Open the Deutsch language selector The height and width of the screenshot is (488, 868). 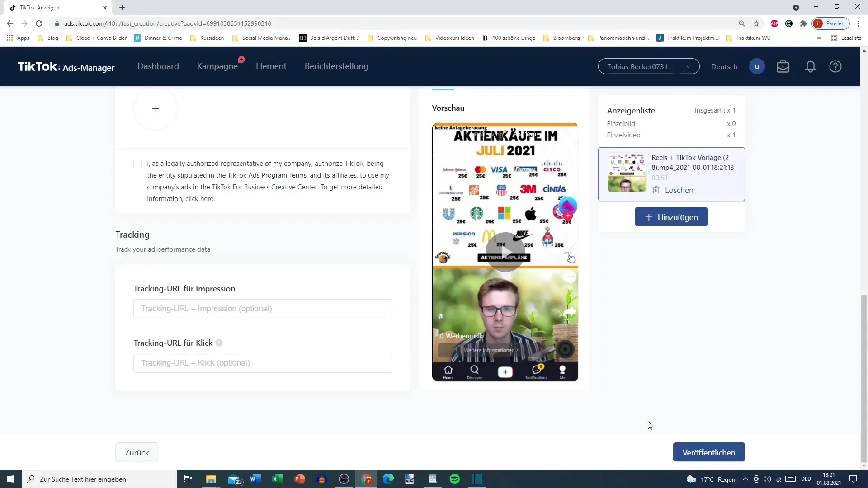pos(724,66)
